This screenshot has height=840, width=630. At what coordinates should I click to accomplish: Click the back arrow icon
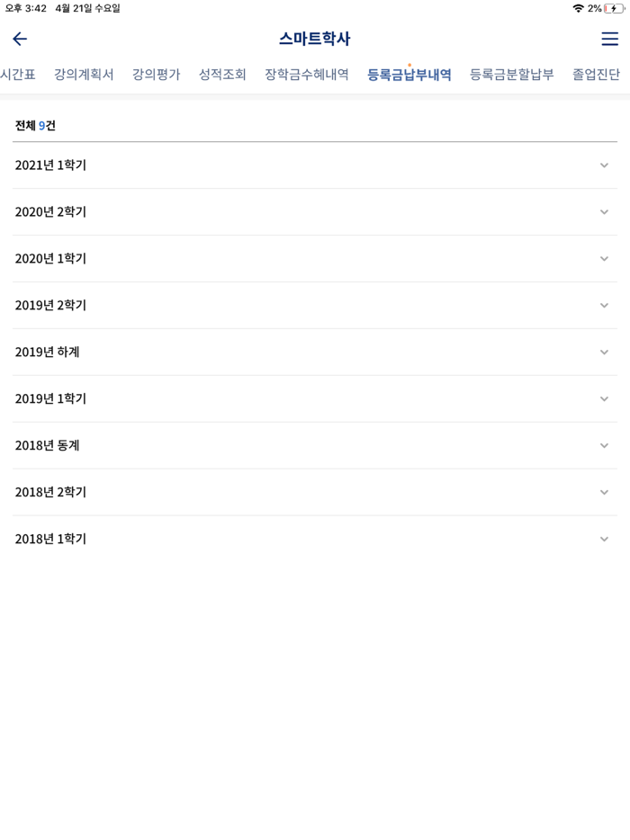pos(20,40)
